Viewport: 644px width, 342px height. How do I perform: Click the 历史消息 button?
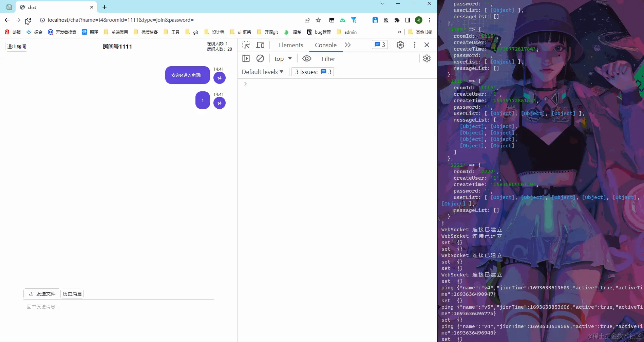pyautogui.click(x=72, y=294)
